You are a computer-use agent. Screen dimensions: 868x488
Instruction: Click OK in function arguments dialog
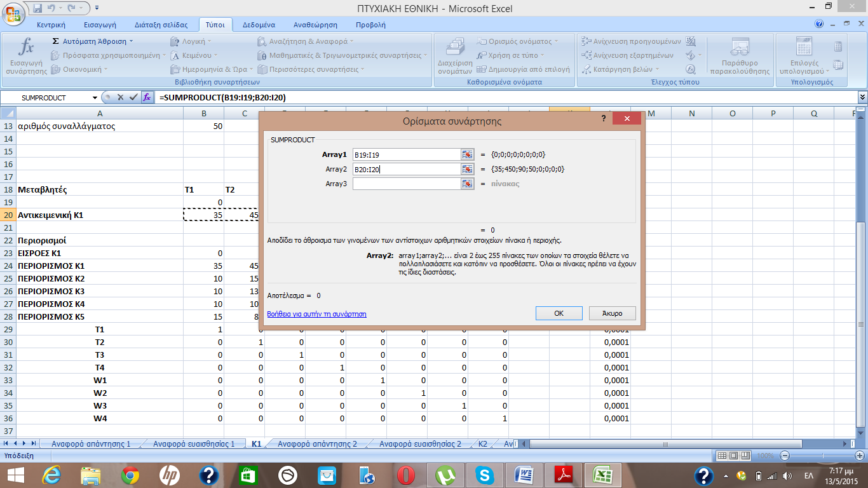coord(559,313)
